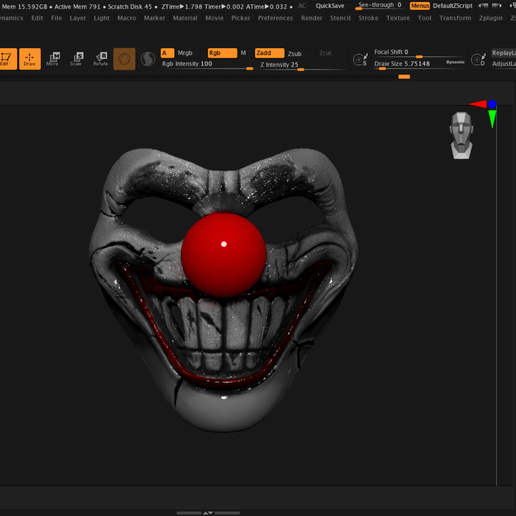
Task: Click the right-pointing tray arrow icon
Action: pyautogui.click(x=497, y=6)
